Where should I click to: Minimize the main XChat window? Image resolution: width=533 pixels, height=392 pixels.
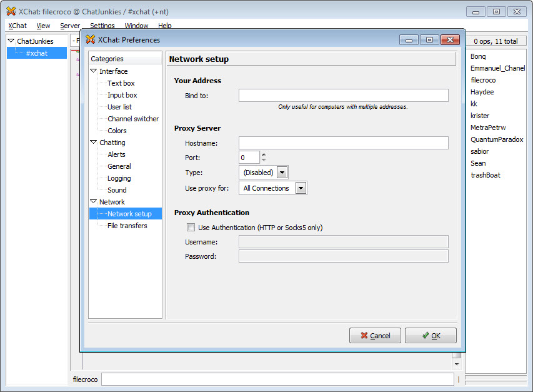(476, 12)
